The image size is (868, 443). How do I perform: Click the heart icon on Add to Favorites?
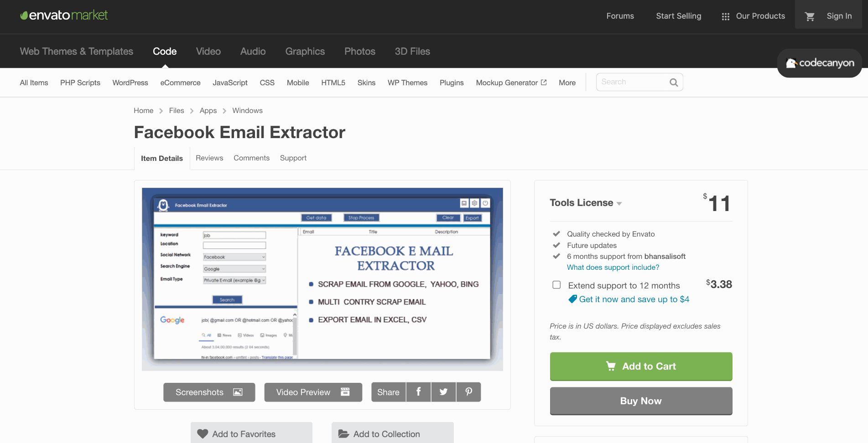[203, 433]
